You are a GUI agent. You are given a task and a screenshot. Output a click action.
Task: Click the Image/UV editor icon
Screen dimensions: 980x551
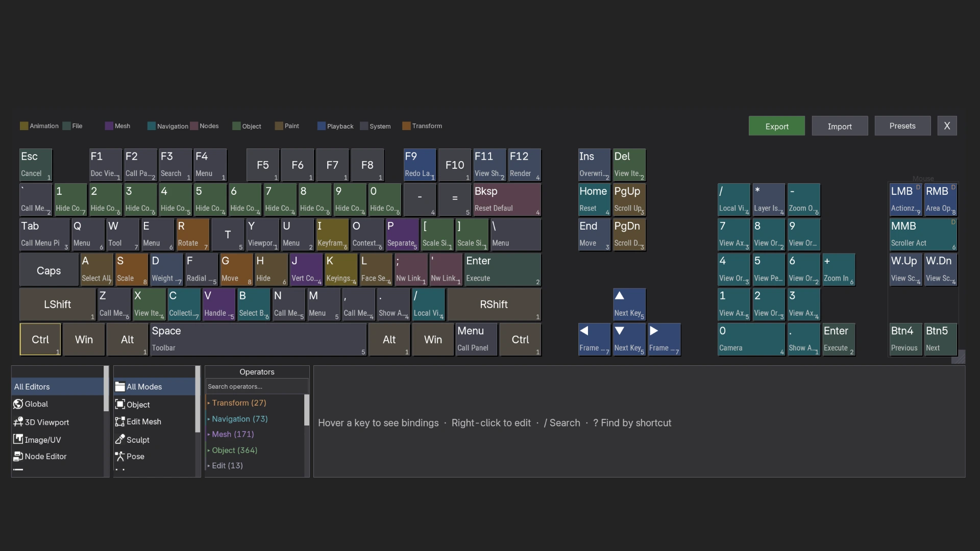click(x=18, y=439)
